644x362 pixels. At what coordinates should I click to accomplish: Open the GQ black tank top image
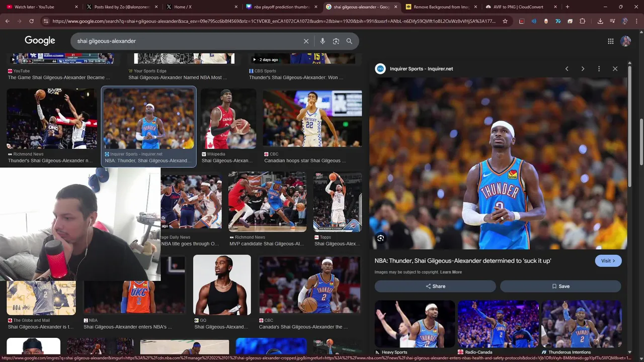point(222,285)
